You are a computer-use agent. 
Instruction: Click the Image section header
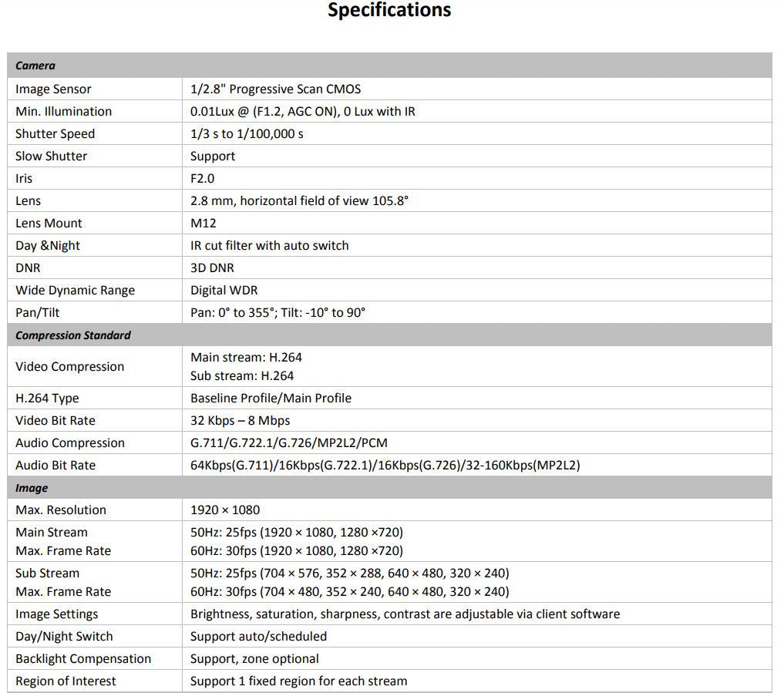coord(32,488)
